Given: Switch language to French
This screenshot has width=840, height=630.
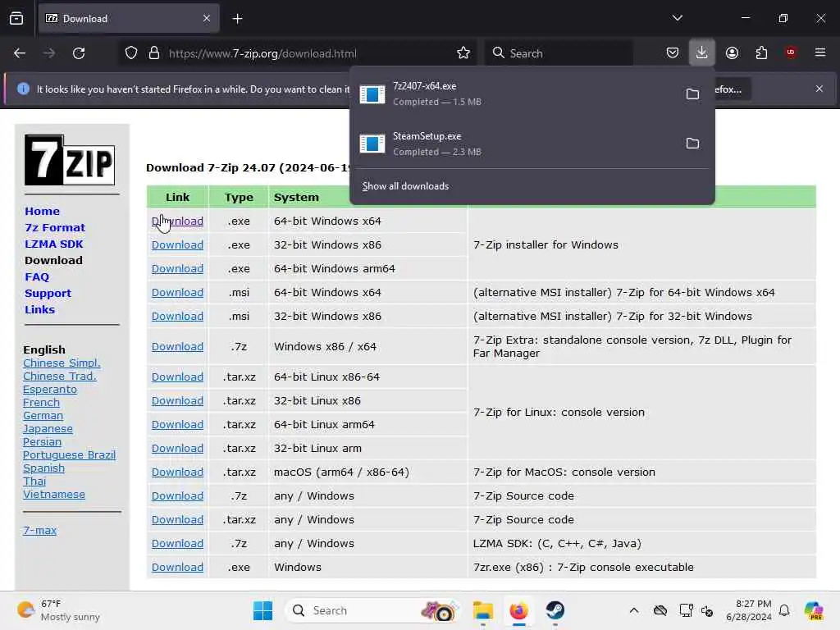Looking at the screenshot, I should coord(41,402).
